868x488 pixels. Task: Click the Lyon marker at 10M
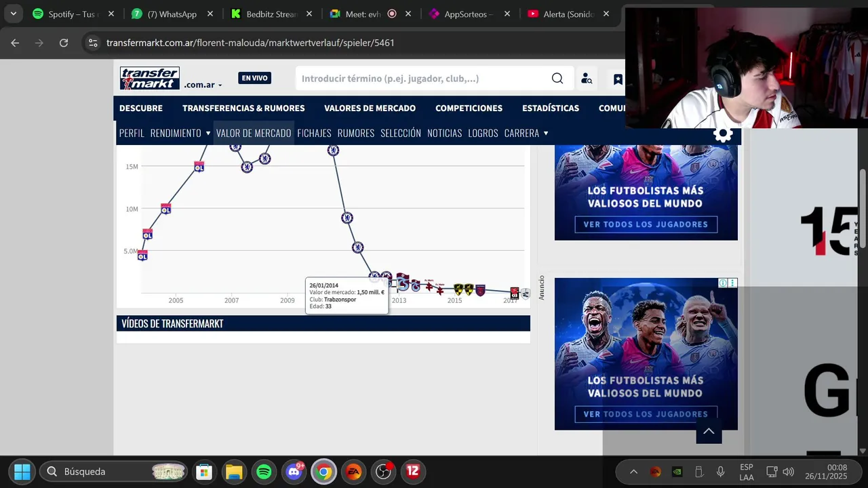(165, 208)
